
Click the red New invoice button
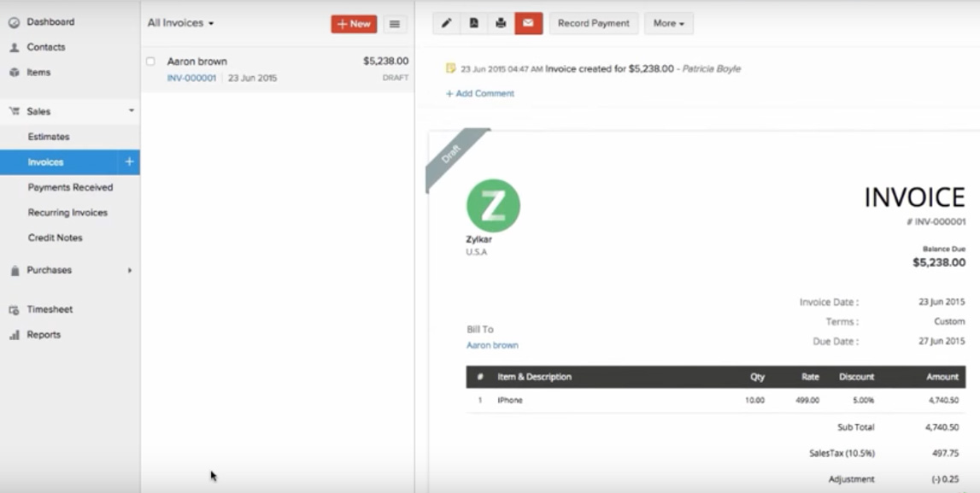click(x=354, y=24)
